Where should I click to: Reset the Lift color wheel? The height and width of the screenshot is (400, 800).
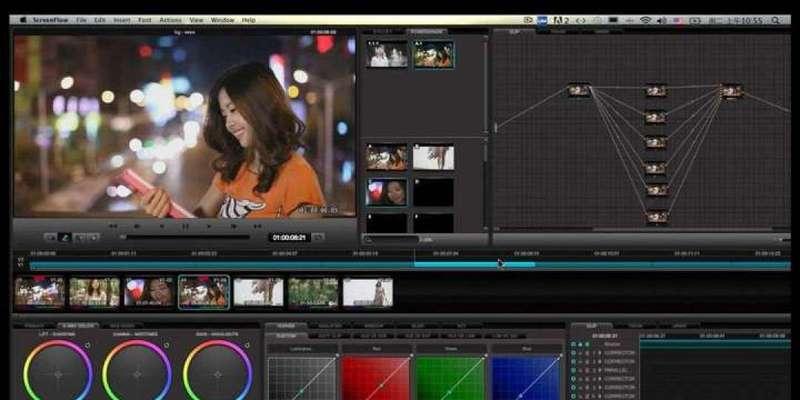(x=88, y=345)
